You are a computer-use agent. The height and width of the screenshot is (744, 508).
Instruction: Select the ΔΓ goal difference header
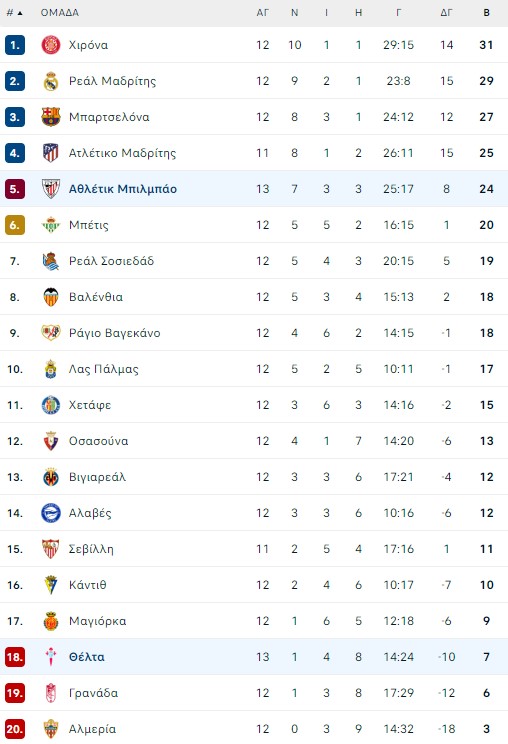tap(446, 13)
